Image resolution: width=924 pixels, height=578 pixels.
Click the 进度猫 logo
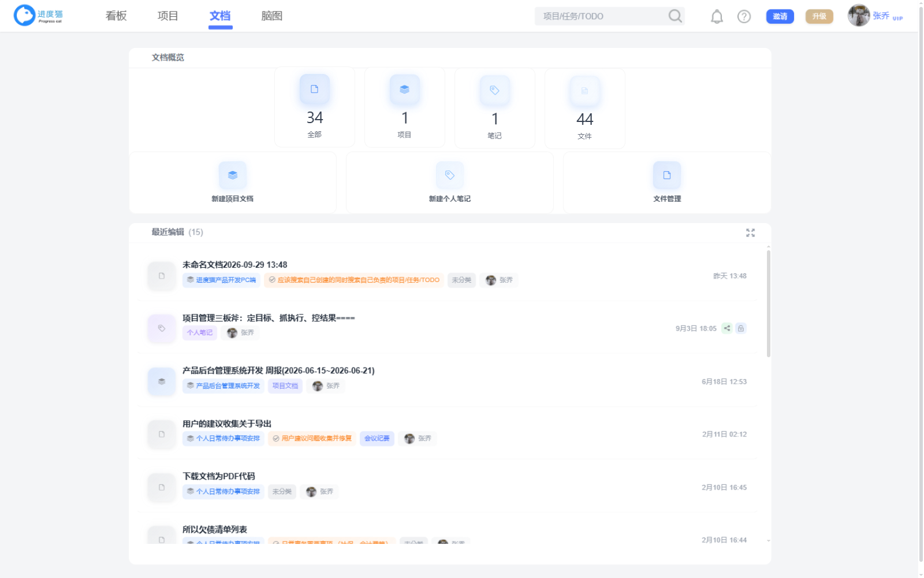point(38,16)
